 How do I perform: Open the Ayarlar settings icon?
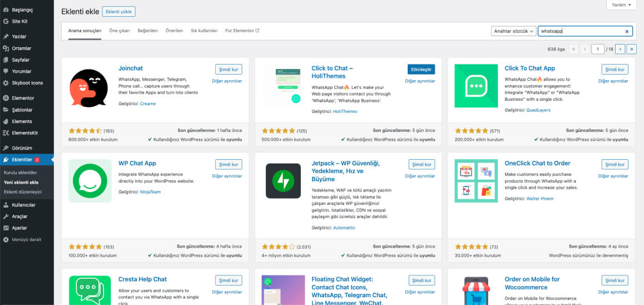6,228
